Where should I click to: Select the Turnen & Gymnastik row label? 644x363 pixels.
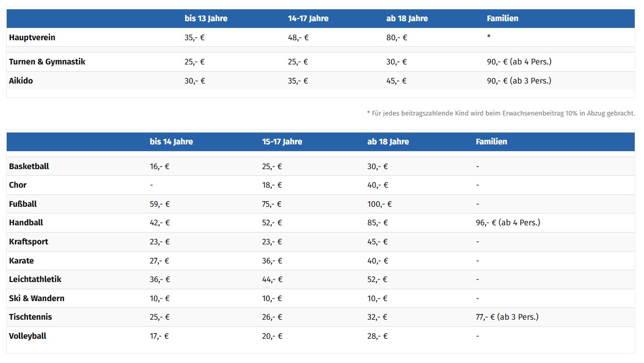[x=47, y=62]
